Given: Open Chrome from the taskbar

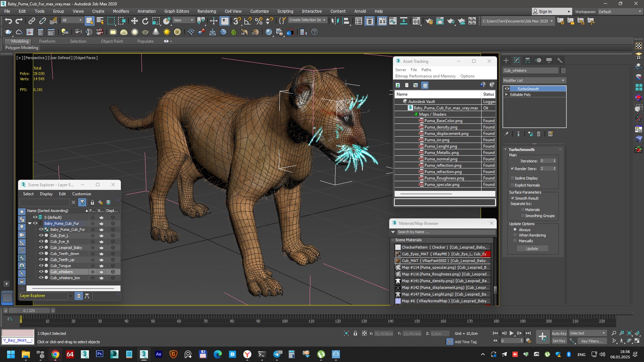Looking at the screenshot, I should pos(55,354).
